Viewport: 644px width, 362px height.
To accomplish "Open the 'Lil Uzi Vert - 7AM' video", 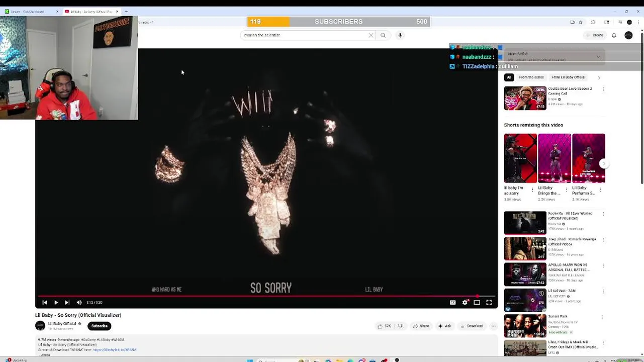I will pyautogui.click(x=525, y=300).
